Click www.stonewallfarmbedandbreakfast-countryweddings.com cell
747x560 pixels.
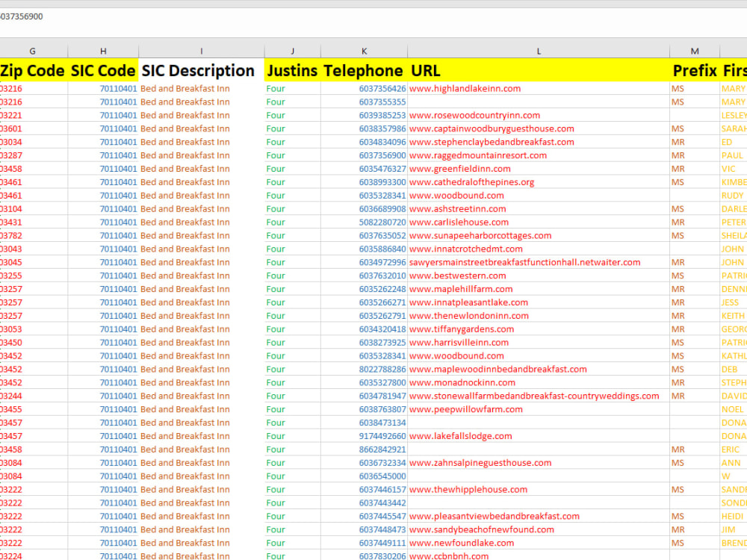point(539,396)
